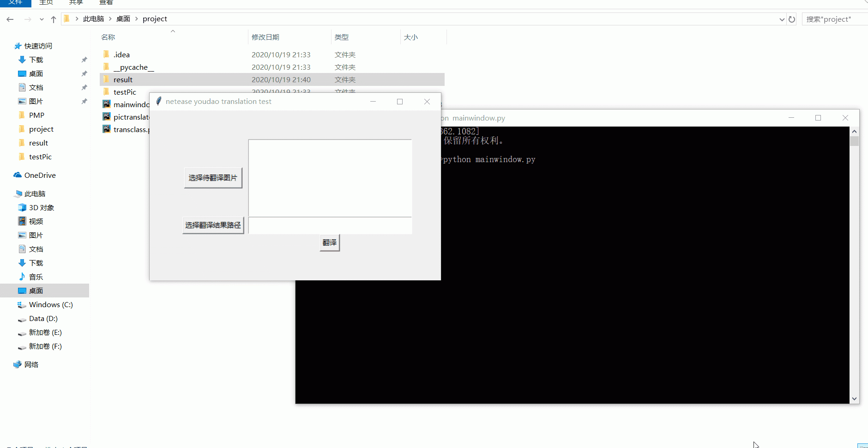Click the console scrollbar thumb

[x=854, y=141]
